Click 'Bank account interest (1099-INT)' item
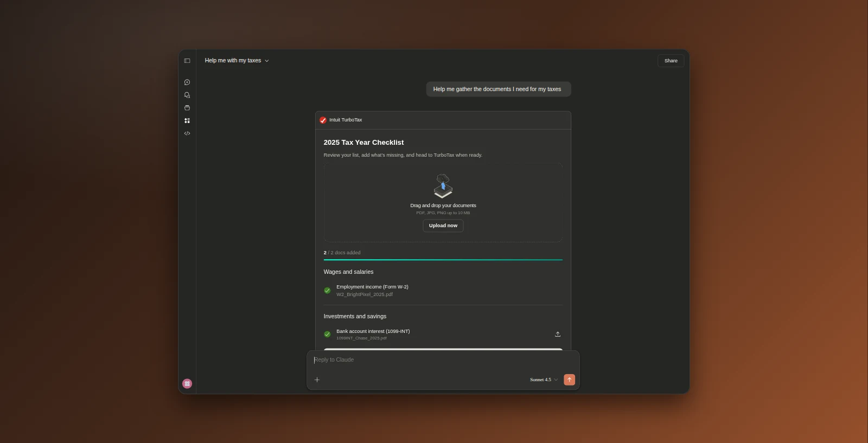The width and height of the screenshot is (868, 443). [x=373, y=331]
